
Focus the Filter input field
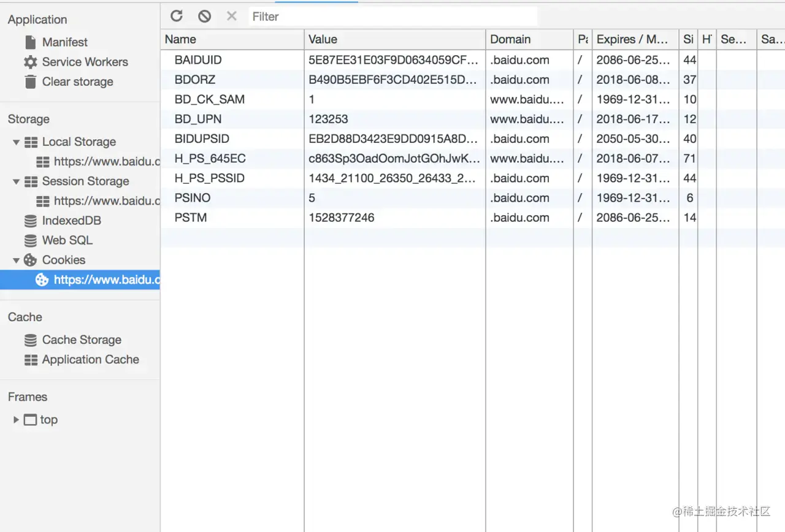point(394,17)
